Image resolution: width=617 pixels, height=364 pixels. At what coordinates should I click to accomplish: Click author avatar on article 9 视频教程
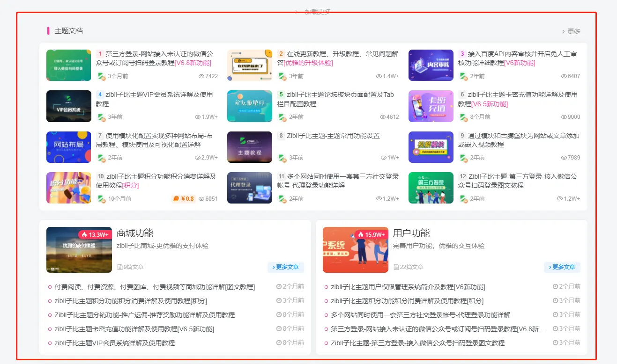pos(463,158)
